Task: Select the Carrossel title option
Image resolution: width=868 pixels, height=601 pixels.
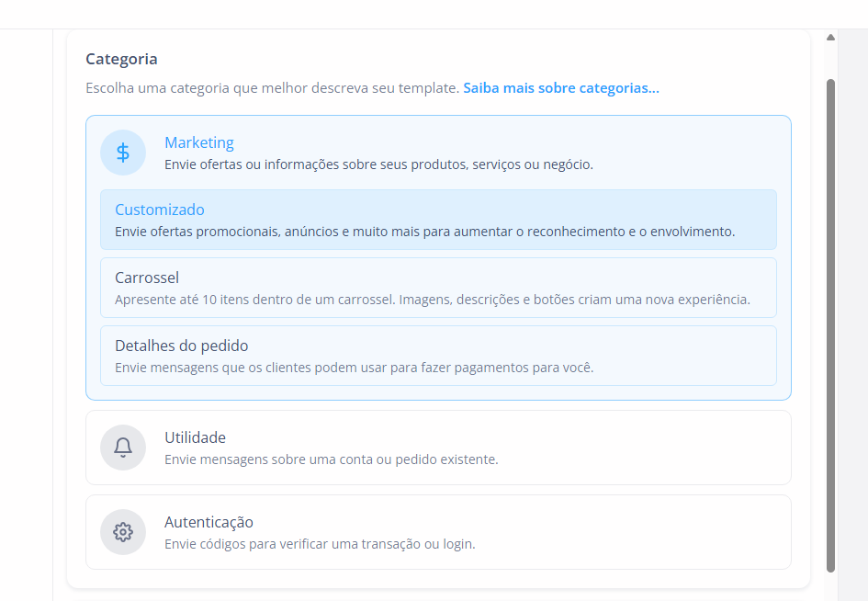Action: coord(147,278)
